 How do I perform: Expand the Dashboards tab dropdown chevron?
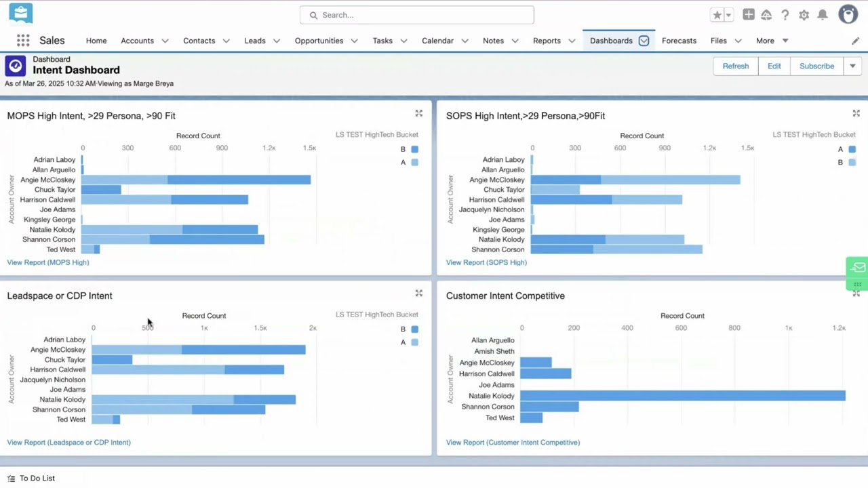pos(644,41)
